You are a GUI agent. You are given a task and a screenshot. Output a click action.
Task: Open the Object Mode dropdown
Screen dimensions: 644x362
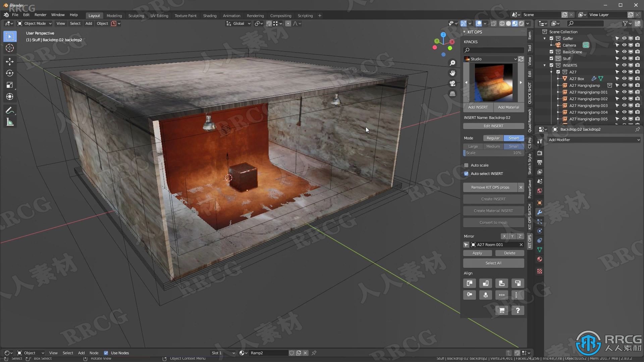pos(35,23)
